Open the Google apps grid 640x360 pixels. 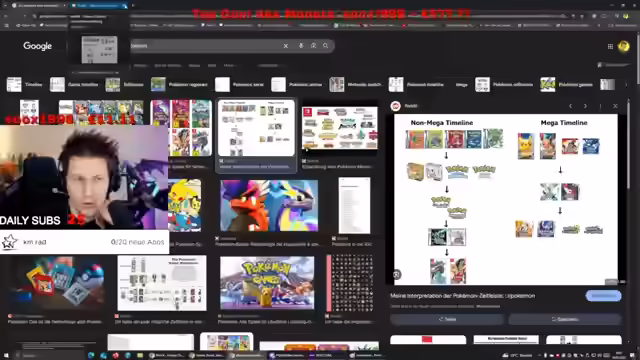610,47
